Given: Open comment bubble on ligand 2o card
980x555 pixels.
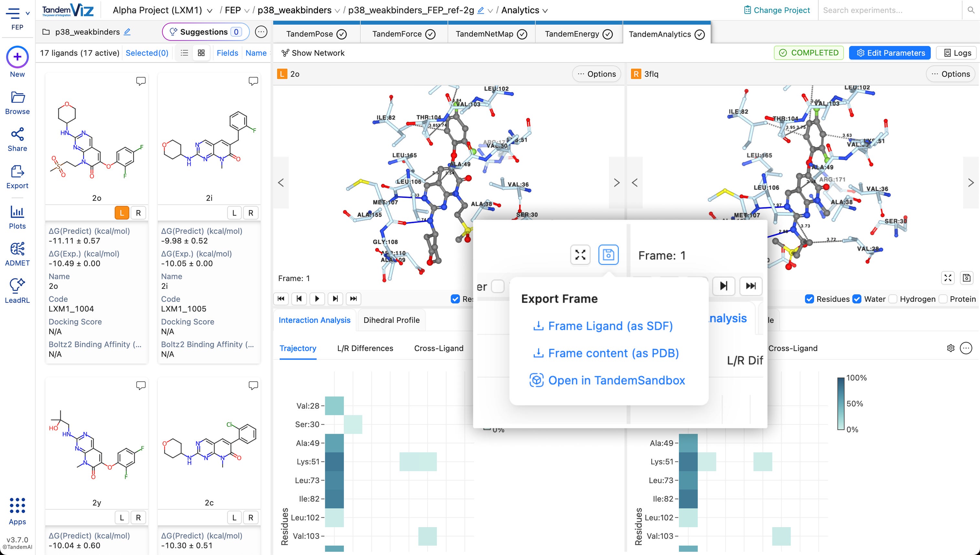Looking at the screenshot, I should [x=141, y=81].
